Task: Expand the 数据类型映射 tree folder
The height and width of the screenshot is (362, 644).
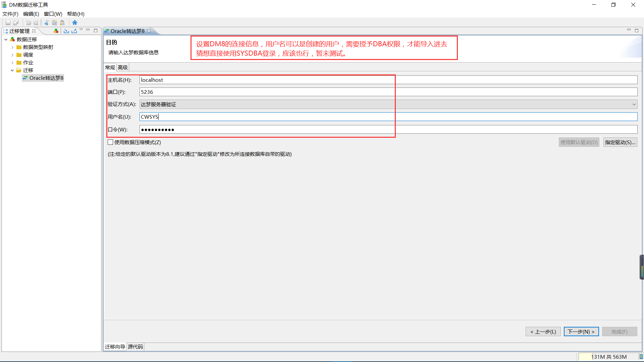Action: (x=12, y=47)
